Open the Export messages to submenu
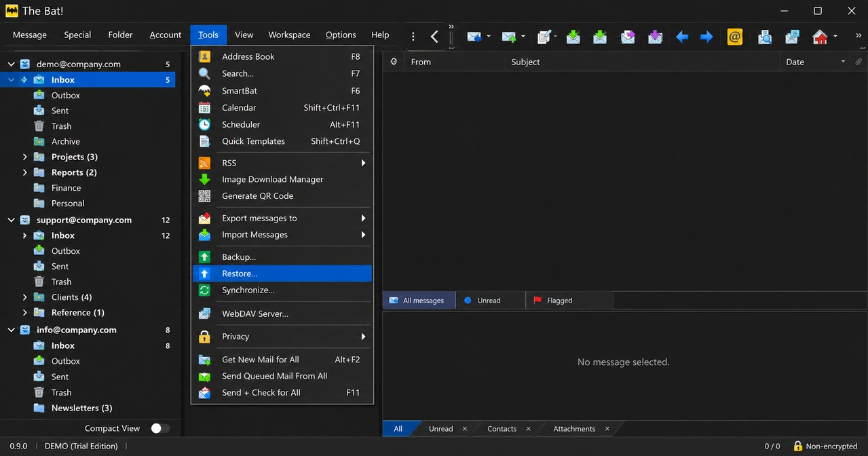 click(x=282, y=218)
